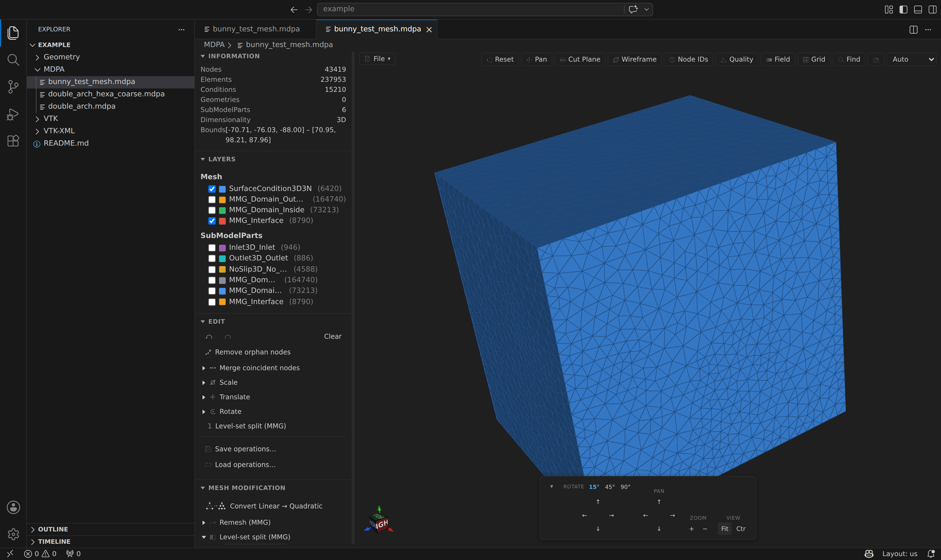Screen dimensions: 941x560
Task: Click the orientation cube gizmo
Action: pyautogui.click(x=379, y=521)
